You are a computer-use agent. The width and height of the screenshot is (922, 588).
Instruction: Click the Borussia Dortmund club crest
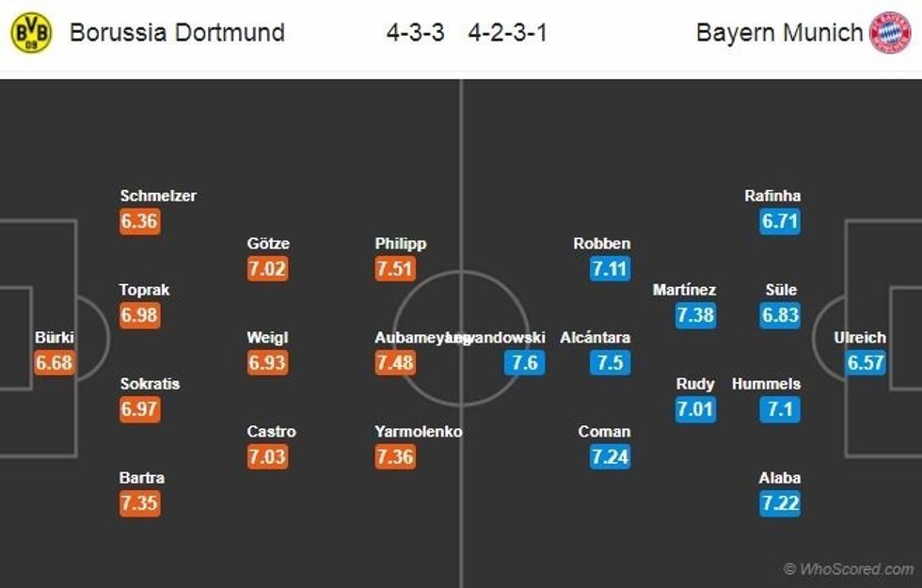point(32,33)
